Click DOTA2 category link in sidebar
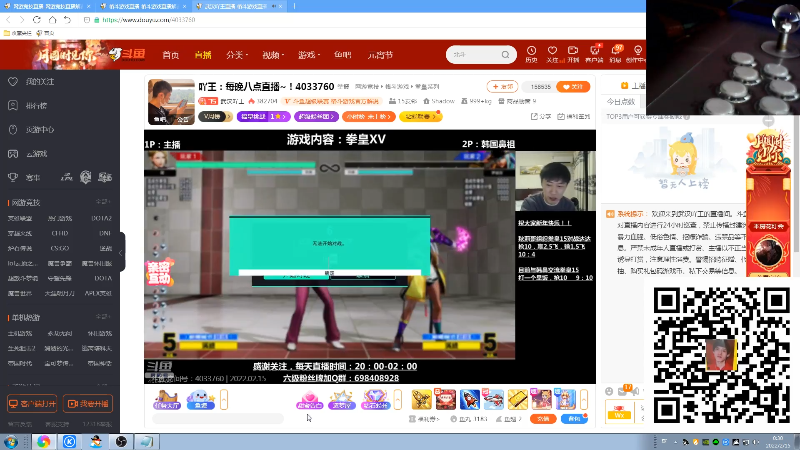 (x=102, y=218)
